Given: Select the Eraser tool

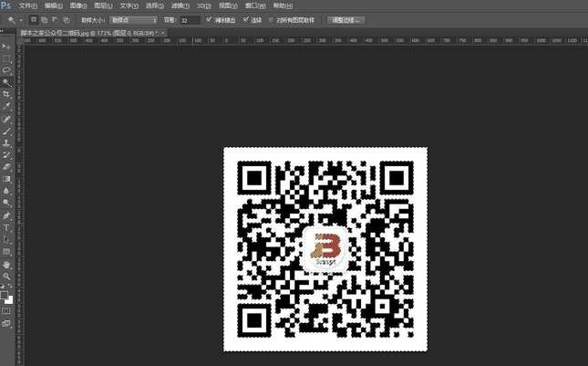Looking at the screenshot, I should tap(6, 167).
